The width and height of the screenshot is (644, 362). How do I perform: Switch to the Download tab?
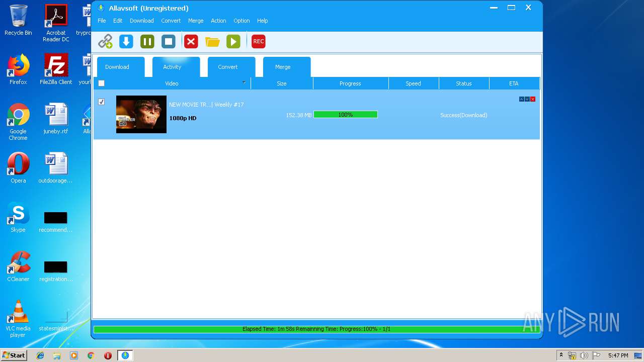coord(121,67)
